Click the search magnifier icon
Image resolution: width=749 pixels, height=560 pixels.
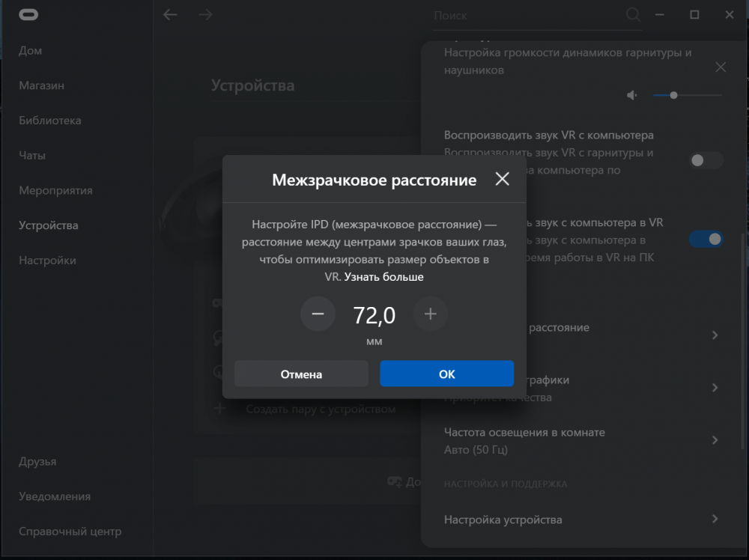(x=633, y=15)
